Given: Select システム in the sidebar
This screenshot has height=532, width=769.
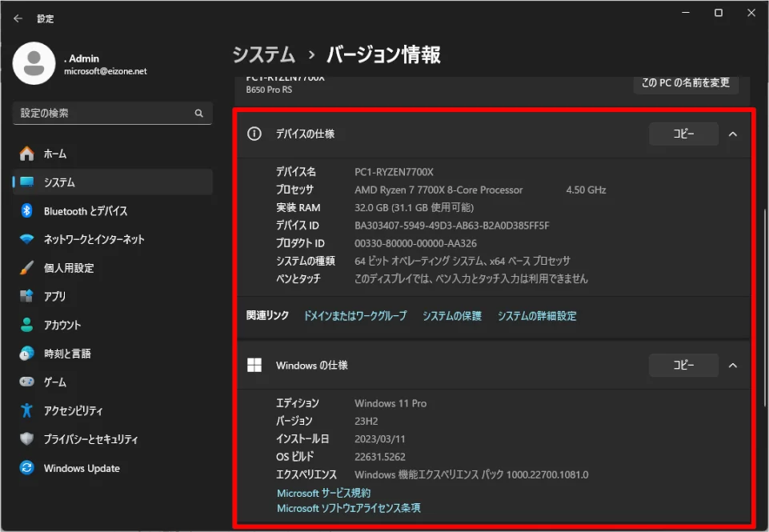Looking at the screenshot, I should click(x=112, y=182).
